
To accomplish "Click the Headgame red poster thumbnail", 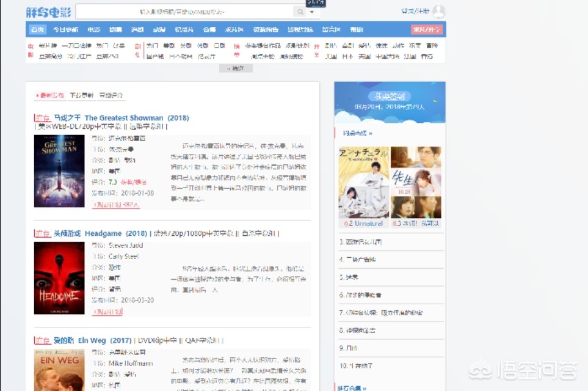I will click(x=59, y=278).
